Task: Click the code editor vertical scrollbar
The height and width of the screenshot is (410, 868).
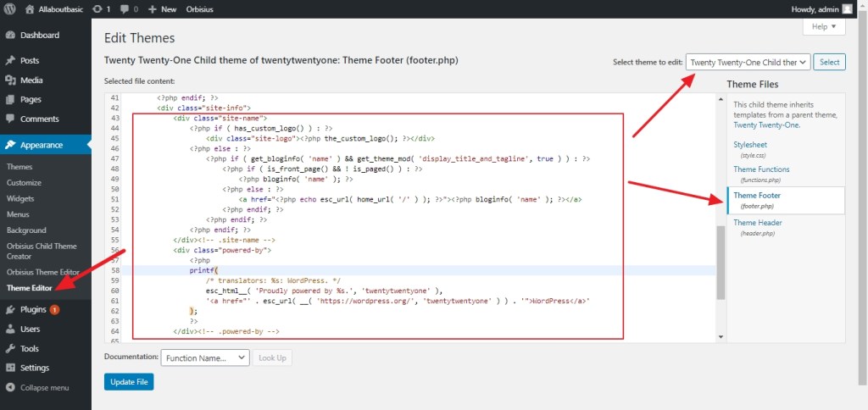Action: click(721, 263)
